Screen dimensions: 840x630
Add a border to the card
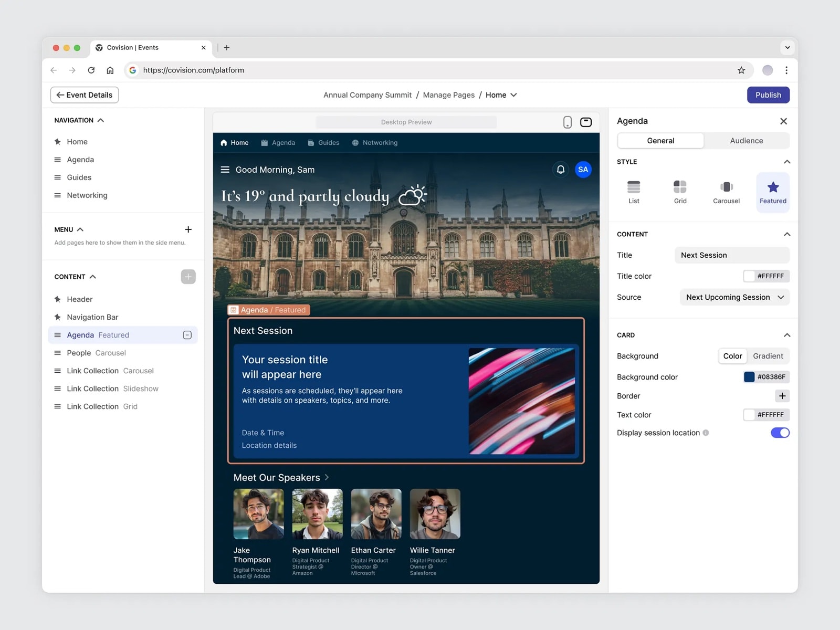pyautogui.click(x=782, y=396)
